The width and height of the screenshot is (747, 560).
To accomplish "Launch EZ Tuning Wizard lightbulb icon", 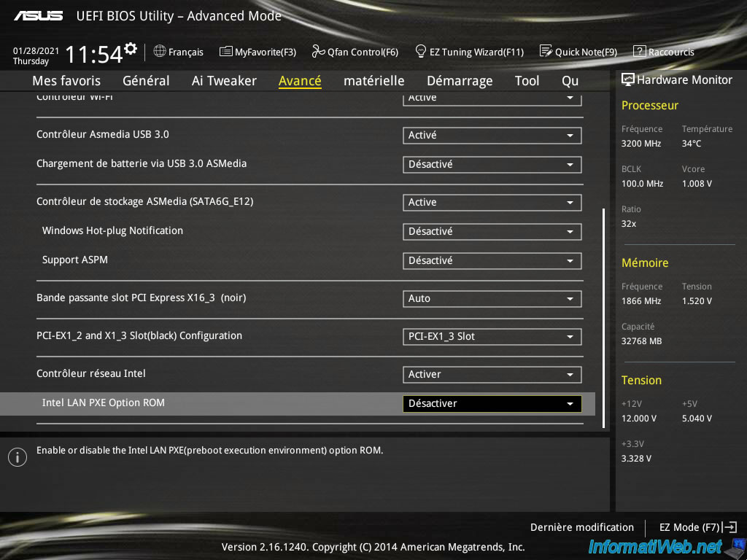I will click(x=421, y=52).
